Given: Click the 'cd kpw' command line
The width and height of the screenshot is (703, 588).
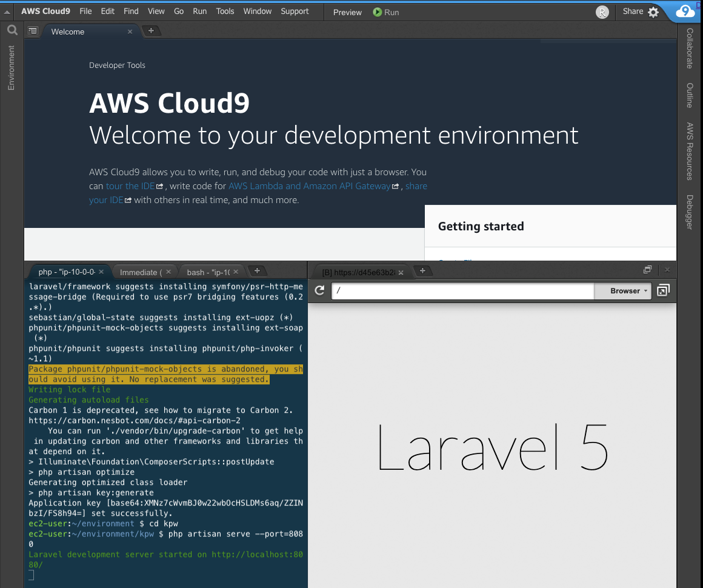Looking at the screenshot, I should point(104,524).
